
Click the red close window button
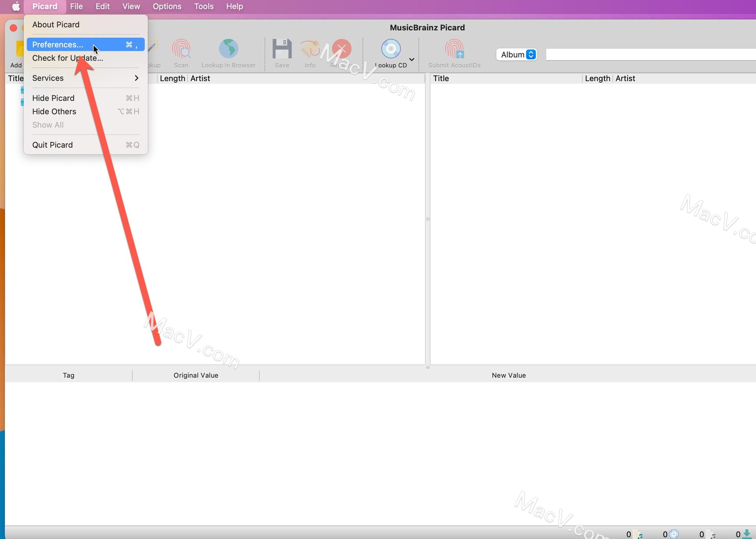[13, 28]
